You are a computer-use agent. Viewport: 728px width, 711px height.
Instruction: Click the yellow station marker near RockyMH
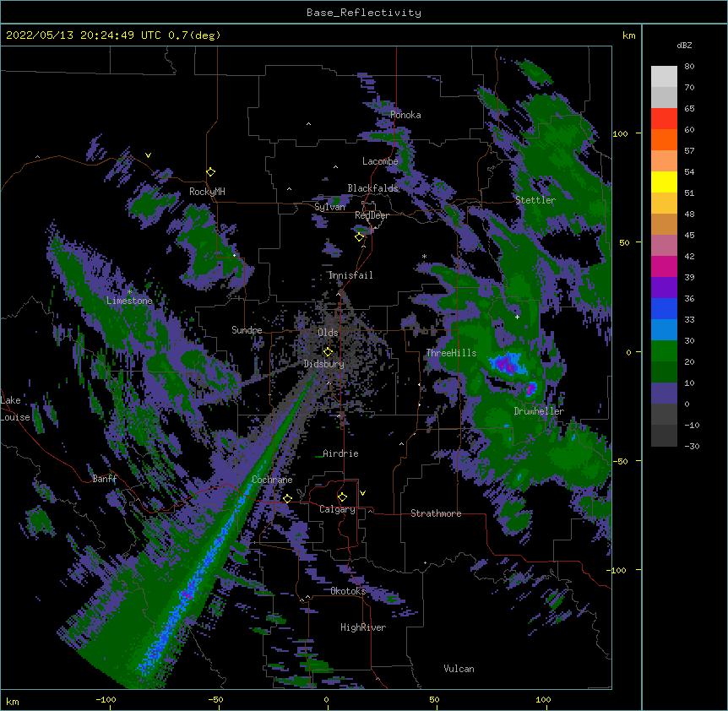coord(210,172)
